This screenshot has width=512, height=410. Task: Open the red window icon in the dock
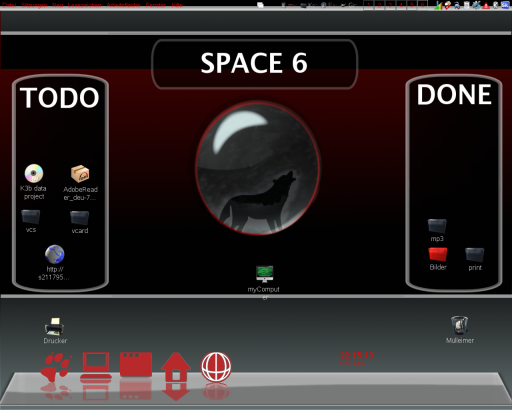(136, 365)
